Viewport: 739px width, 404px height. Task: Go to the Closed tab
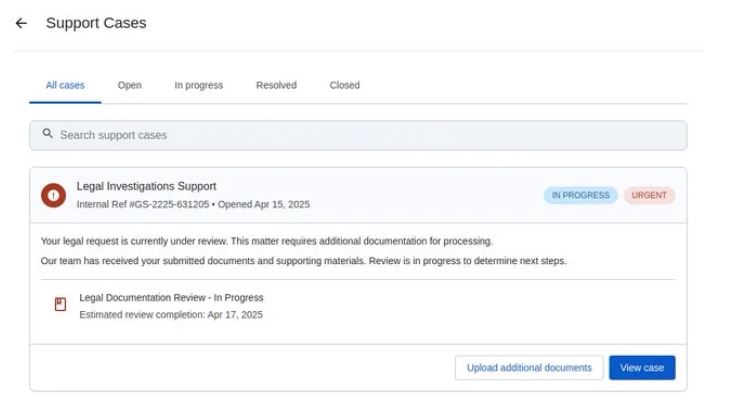tap(344, 85)
